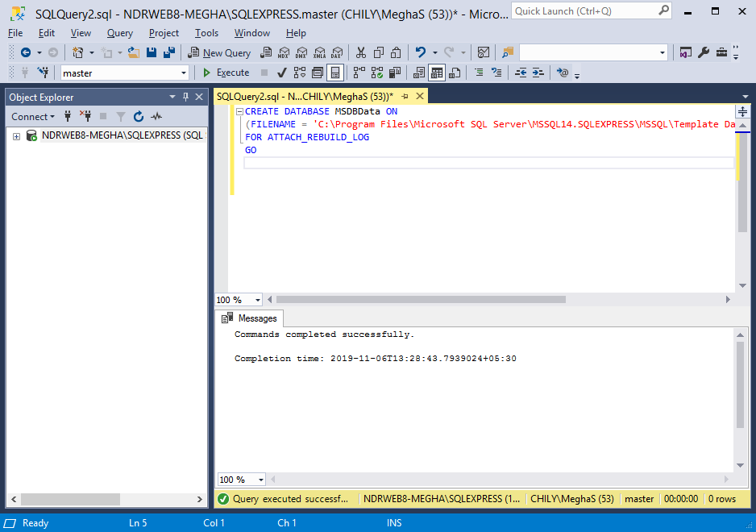Click the Save All icon

point(169,52)
